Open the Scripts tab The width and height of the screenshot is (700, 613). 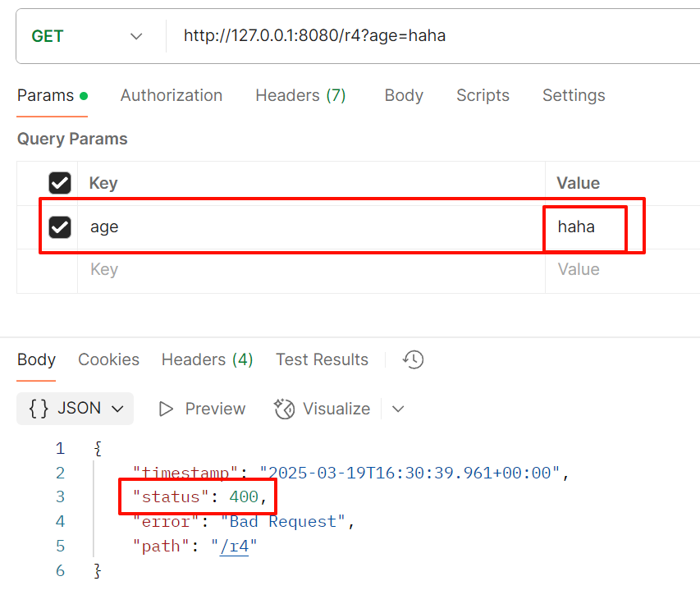pos(483,95)
